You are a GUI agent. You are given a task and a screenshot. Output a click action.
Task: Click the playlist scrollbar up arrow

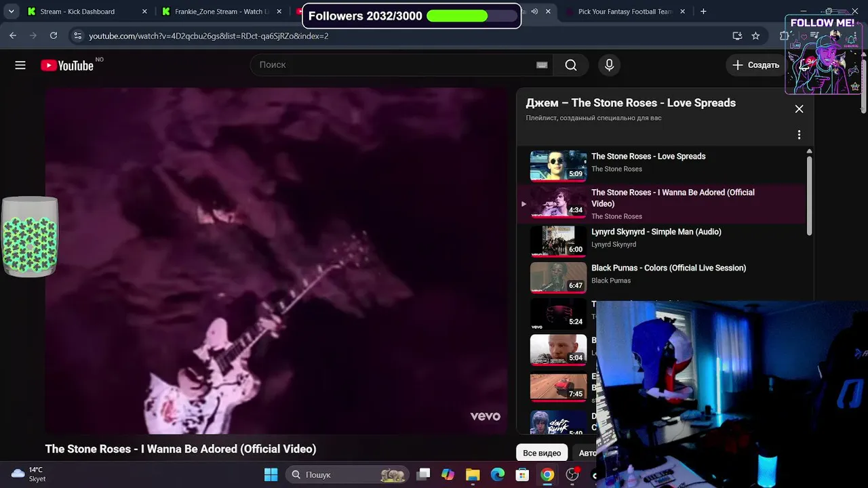(x=809, y=151)
